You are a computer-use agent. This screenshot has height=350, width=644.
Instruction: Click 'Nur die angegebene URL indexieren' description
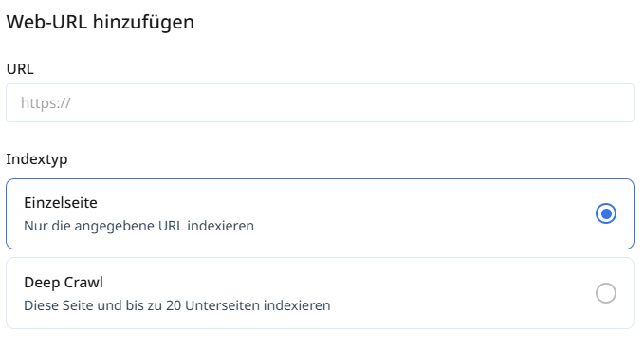coord(138,226)
